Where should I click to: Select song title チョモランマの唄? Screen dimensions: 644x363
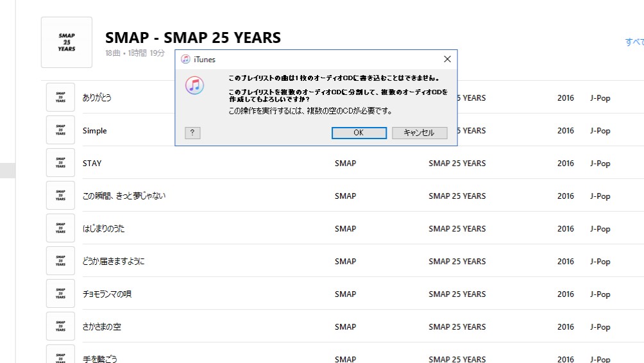click(x=106, y=294)
